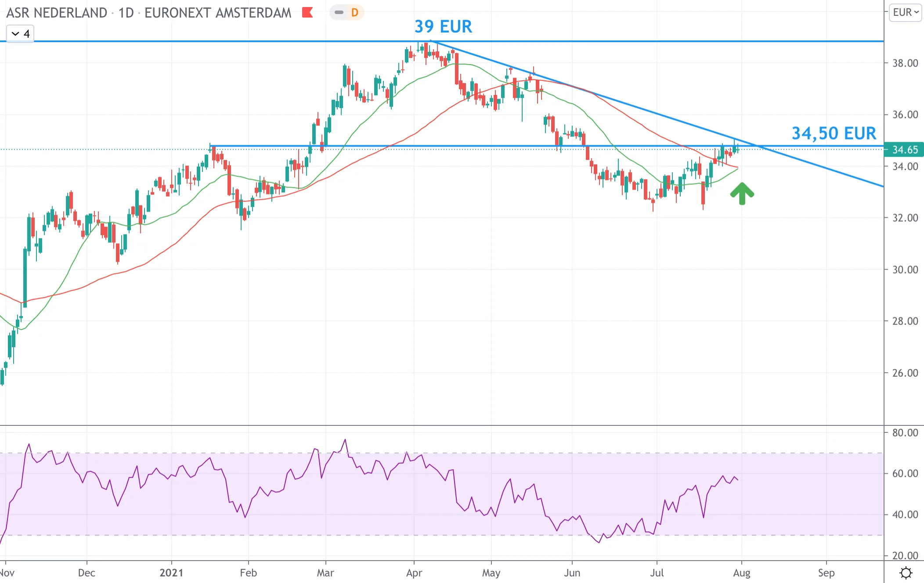The height and width of the screenshot is (583, 924).
Task: Click the 2021 label on the time axis
Action: (171, 573)
